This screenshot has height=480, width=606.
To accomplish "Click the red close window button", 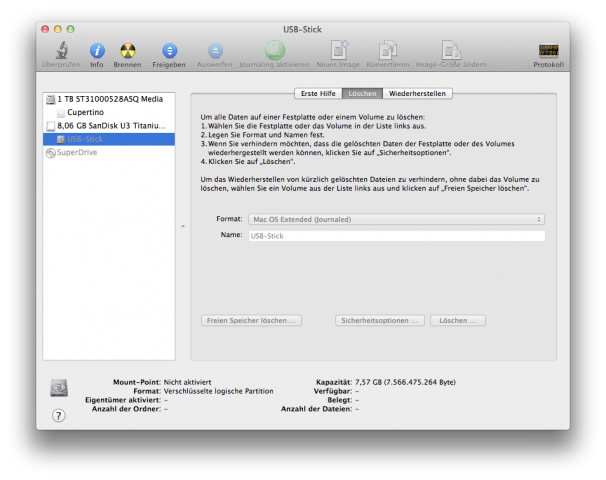I will [x=45, y=29].
